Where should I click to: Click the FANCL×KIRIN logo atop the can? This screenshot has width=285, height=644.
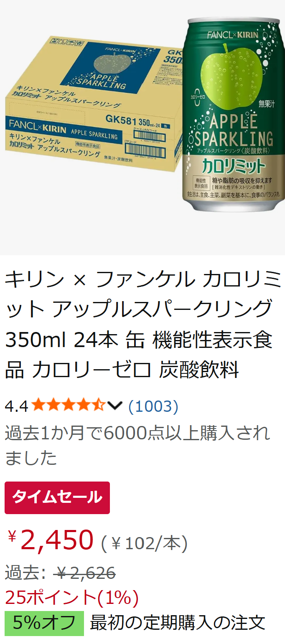pos(232,35)
